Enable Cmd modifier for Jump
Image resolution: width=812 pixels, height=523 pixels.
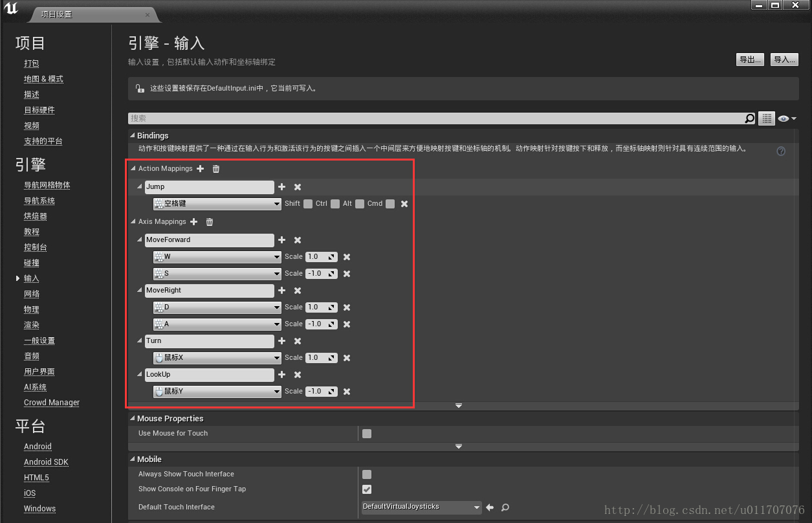(390, 204)
